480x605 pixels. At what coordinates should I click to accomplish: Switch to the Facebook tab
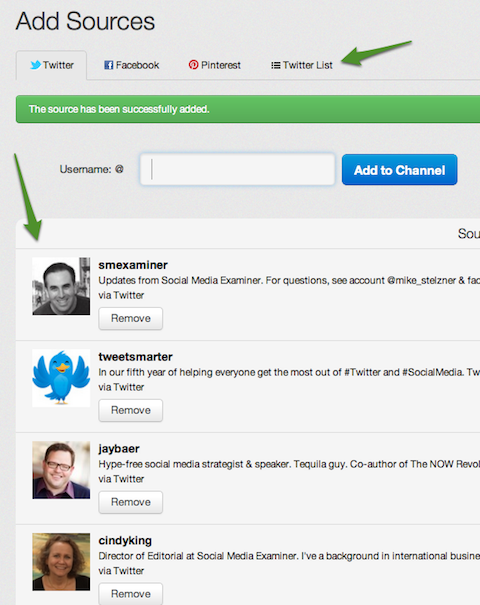point(132,65)
